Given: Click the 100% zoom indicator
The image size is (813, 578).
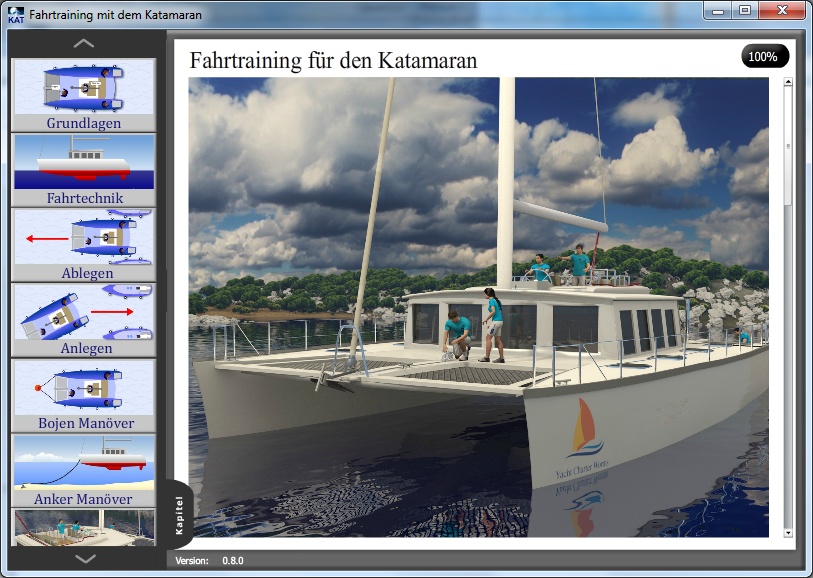Looking at the screenshot, I should click(764, 57).
